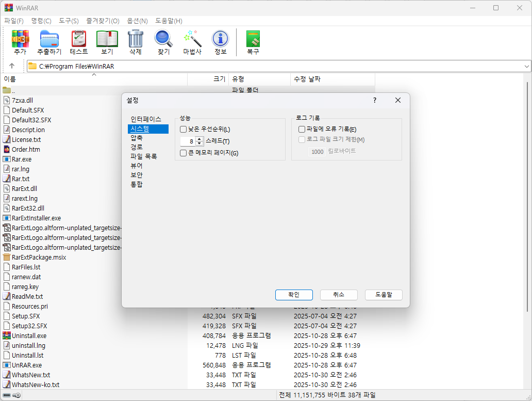Click the RarExtPackage.msix package icon
This screenshot has height=401, width=532.
coord(7,257)
